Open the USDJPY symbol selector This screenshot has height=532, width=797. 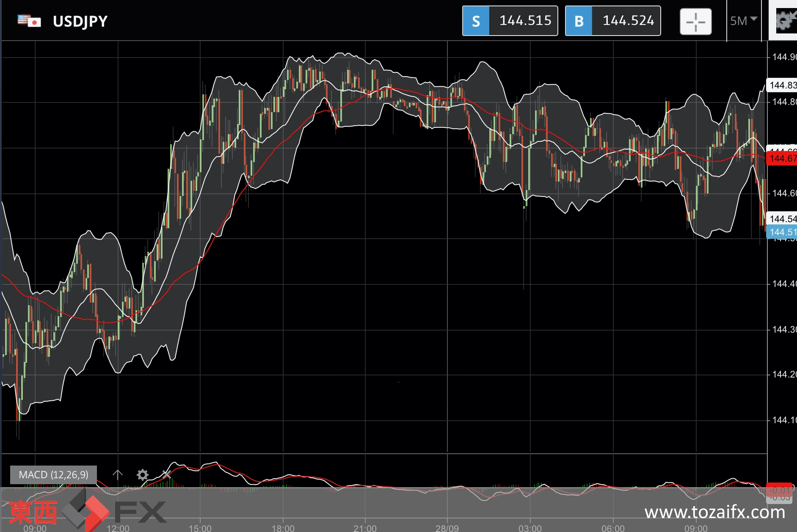[x=80, y=21]
